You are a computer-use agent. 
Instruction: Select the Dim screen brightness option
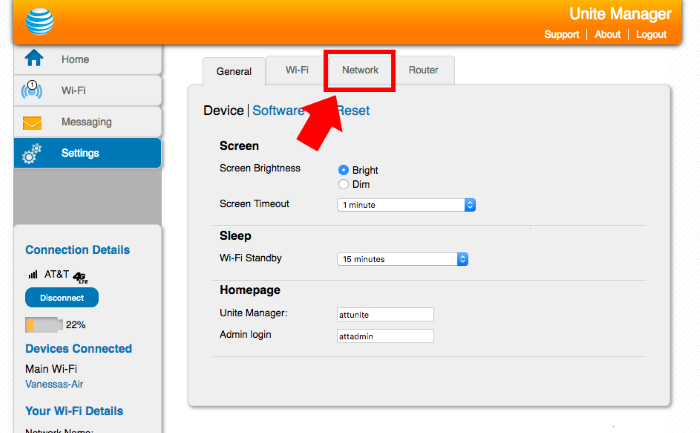tap(343, 184)
